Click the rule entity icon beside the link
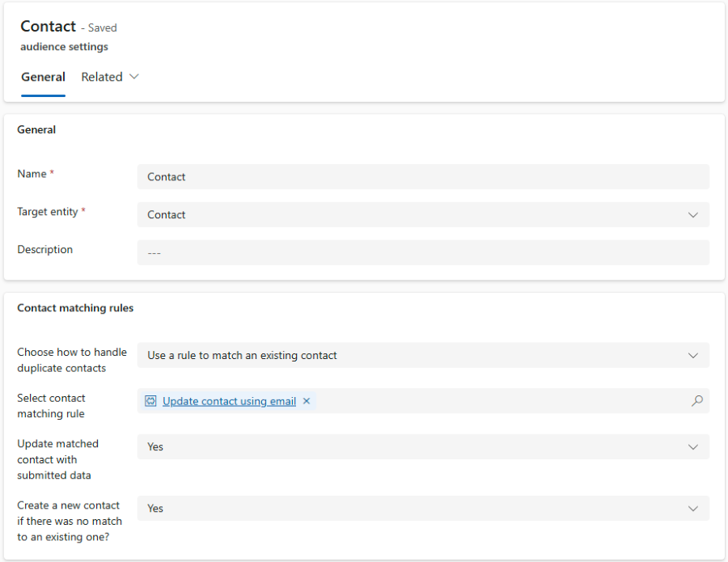Image resolution: width=728 pixels, height=562 pixels. click(151, 401)
